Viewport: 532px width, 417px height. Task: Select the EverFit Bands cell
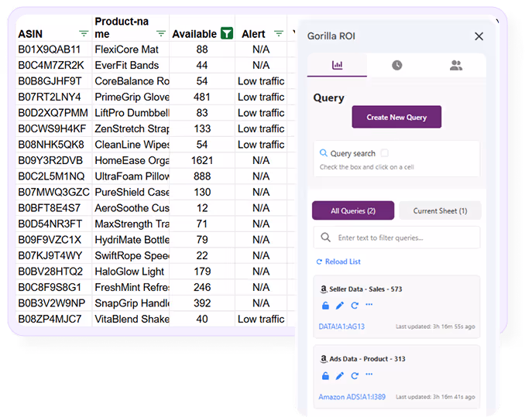131,65
